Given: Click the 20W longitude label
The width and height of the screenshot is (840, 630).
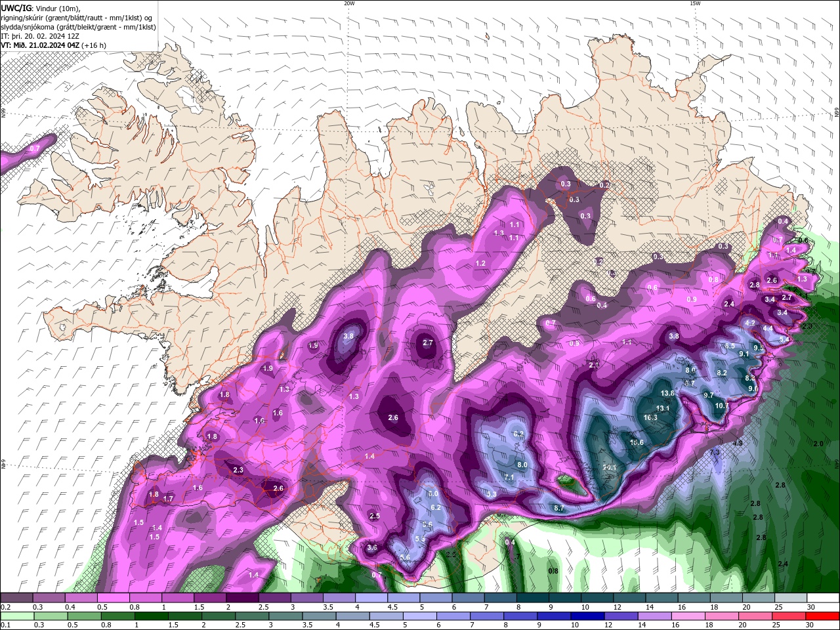Looking at the screenshot, I should pos(349,3).
